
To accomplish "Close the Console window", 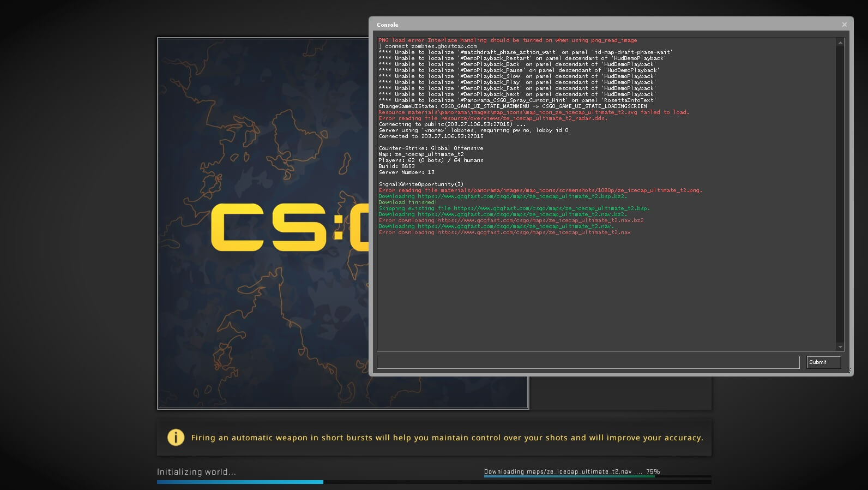I will click(x=845, y=25).
